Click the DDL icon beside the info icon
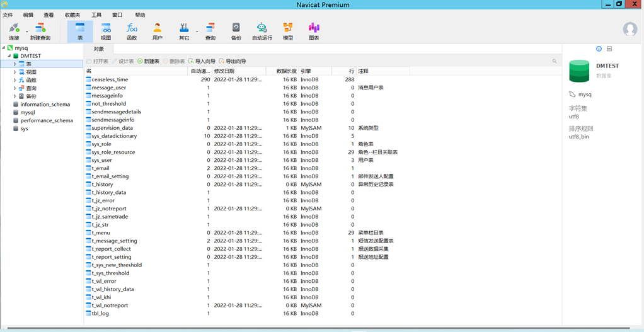The height and width of the screenshot is (332, 644). (x=609, y=49)
